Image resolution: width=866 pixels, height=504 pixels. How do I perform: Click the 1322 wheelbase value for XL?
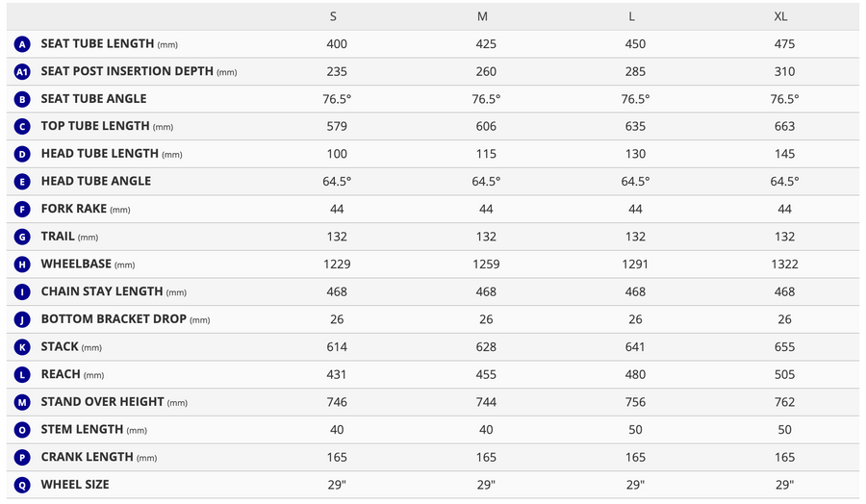click(784, 265)
